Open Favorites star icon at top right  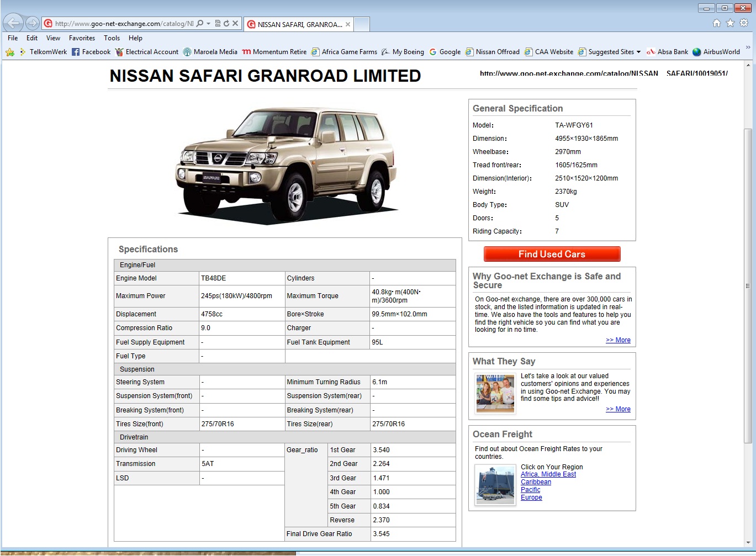point(730,23)
